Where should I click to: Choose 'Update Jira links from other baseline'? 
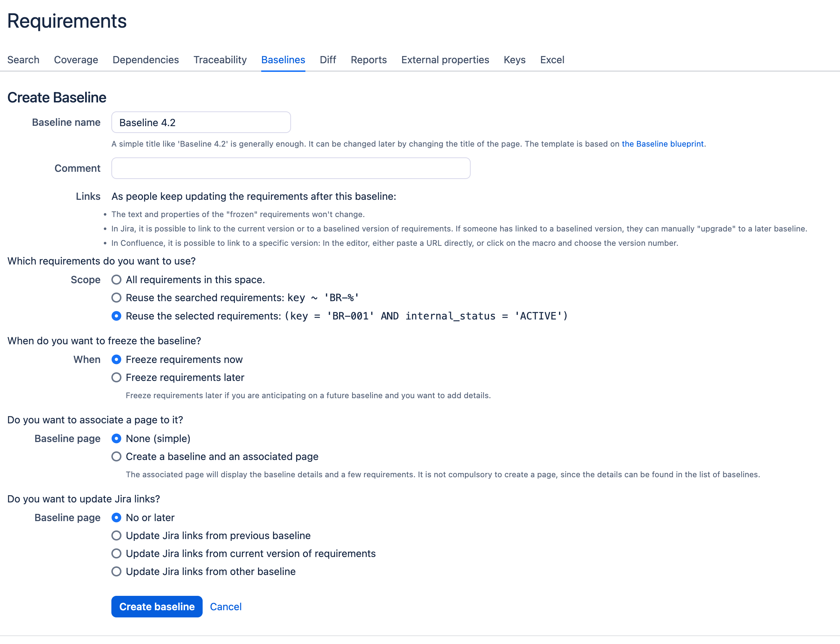116,571
